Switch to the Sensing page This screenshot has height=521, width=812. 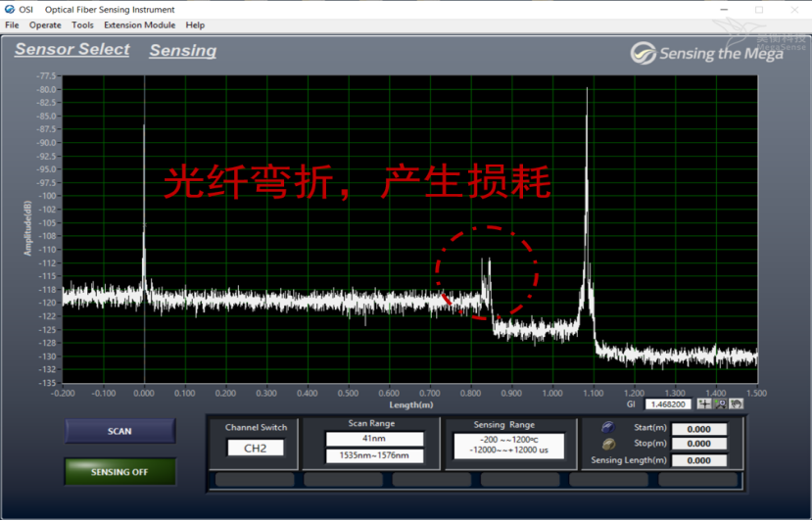(x=182, y=51)
